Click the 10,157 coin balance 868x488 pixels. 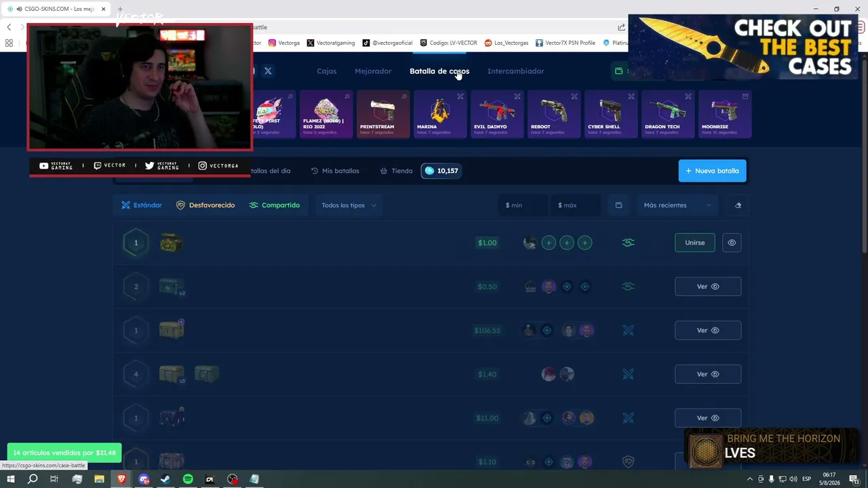pos(441,171)
